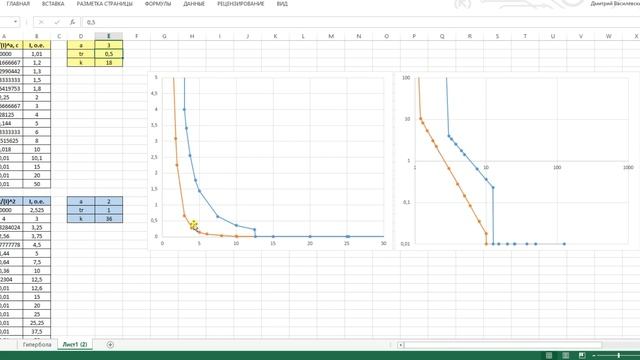
Task: Select cell with value 1,01
Action: tap(37, 53)
